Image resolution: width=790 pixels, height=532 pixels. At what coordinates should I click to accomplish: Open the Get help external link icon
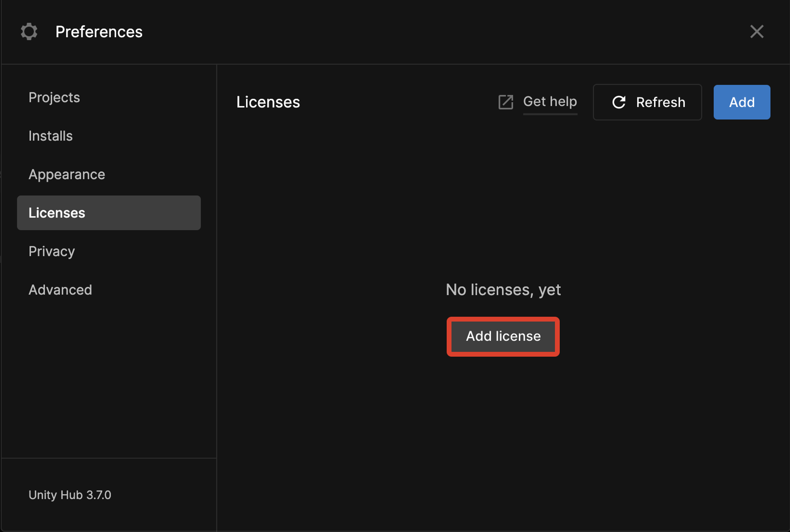point(506,102)
